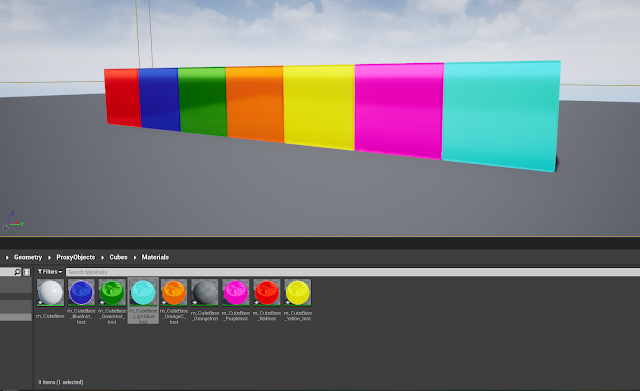The image size is (640, 391).
Task: Select the m_CubeBase_OrangeC_Inst orange material thumbnail
Action: 174,293
